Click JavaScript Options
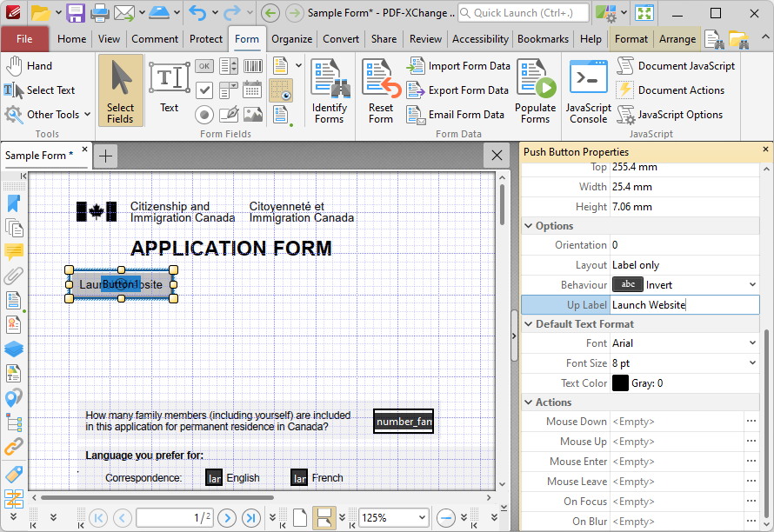The width and height of the screenshot is (774, 532). [x=670, y=115]
